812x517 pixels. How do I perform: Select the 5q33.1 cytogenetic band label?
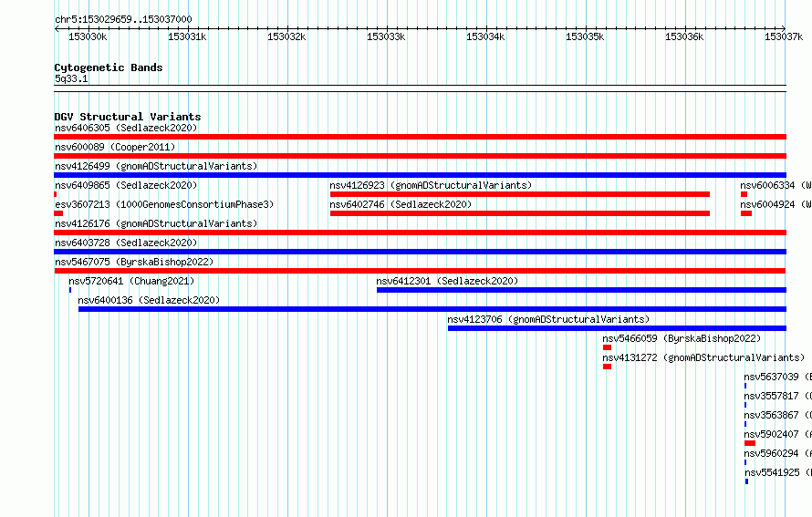[71, 78]
